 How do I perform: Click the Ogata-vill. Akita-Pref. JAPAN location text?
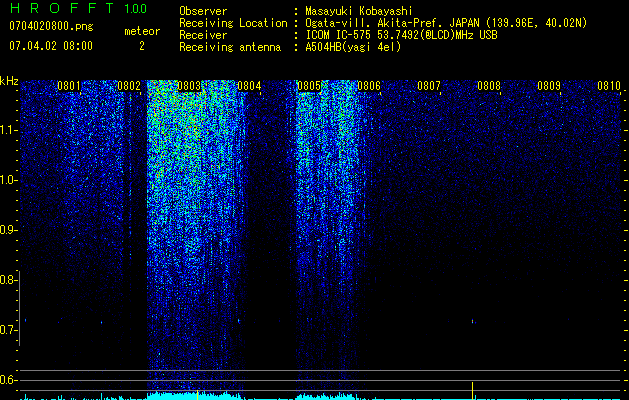click(x=392, y=23)
